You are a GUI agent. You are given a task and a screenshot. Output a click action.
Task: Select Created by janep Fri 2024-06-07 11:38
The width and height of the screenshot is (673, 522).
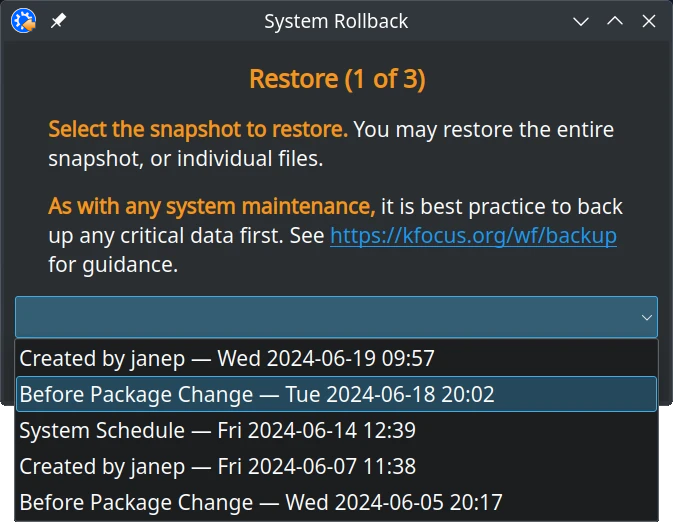[336, 466]
